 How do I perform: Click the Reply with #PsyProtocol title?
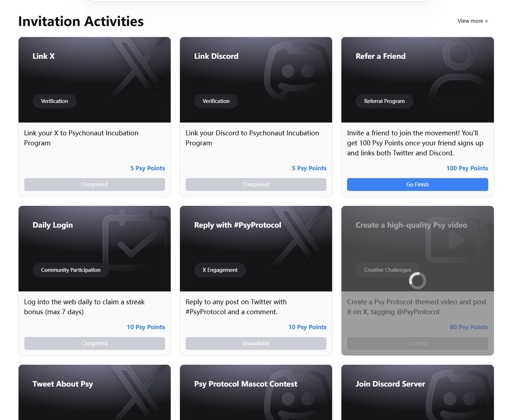238,225
